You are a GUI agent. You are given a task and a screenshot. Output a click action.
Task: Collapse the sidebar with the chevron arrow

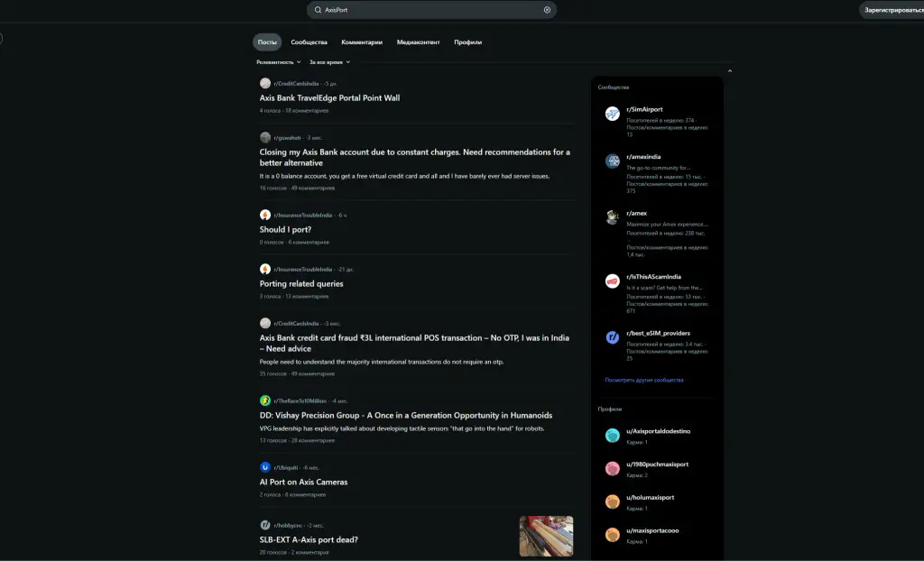(x=729, y=70)
